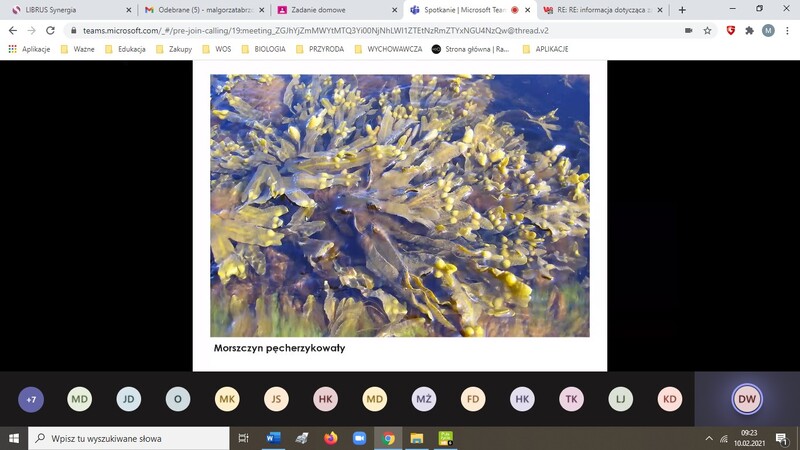Bookmark this page with the star icon

coord(707,30)
